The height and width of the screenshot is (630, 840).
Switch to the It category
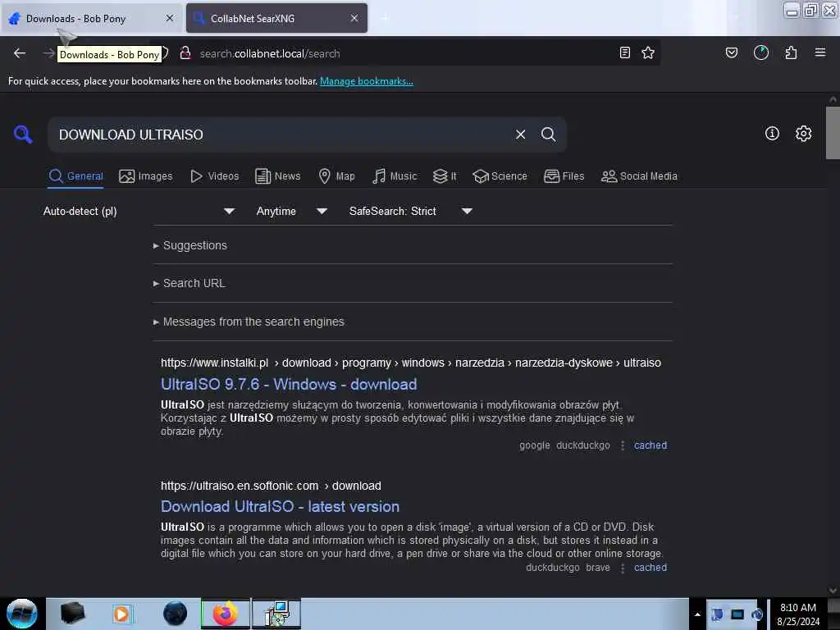(445, 176)
